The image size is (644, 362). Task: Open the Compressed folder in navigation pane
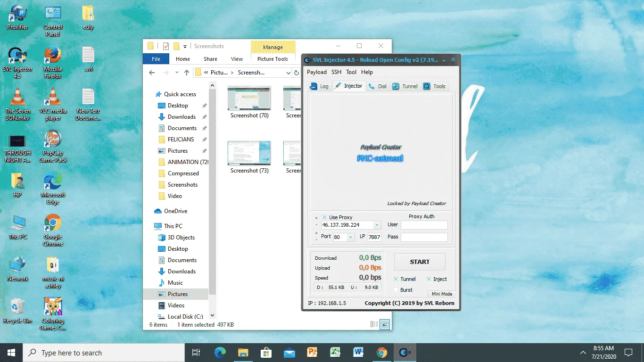pos(183,173)
